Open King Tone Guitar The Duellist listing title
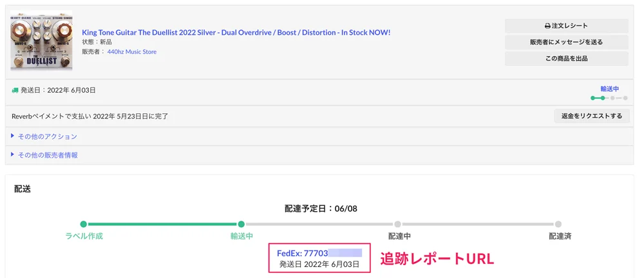Image resolution: width=644 pixels, height=278 pixels. [x=236, y=32]
